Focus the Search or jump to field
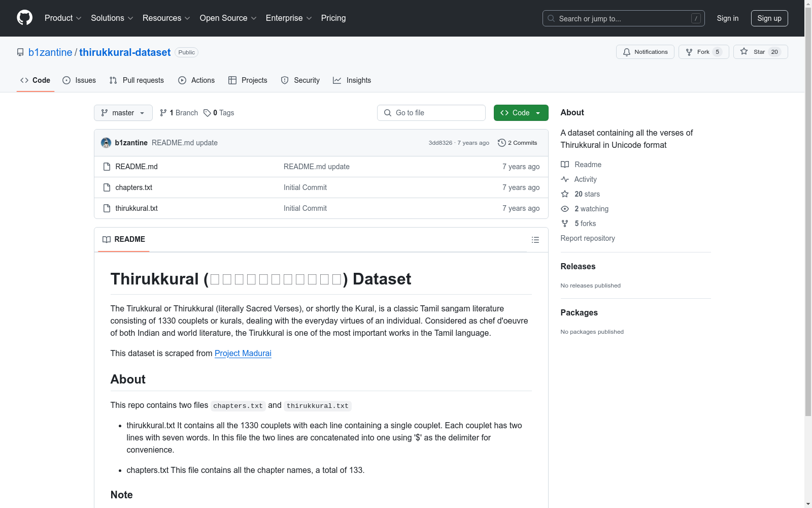The height and width of the screenshot is (508, 812). coord(624,18)
